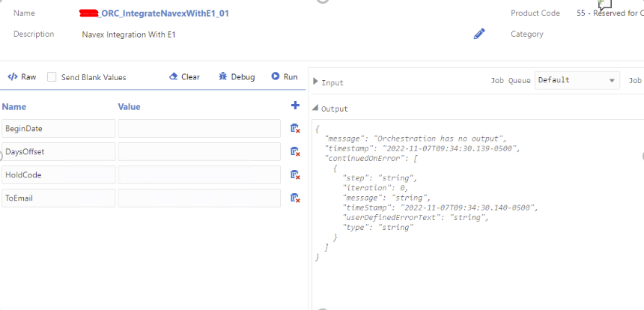Click the pencil edit icon beside Description
Viewport: 644px width, 310px height.
click(479, 34)
